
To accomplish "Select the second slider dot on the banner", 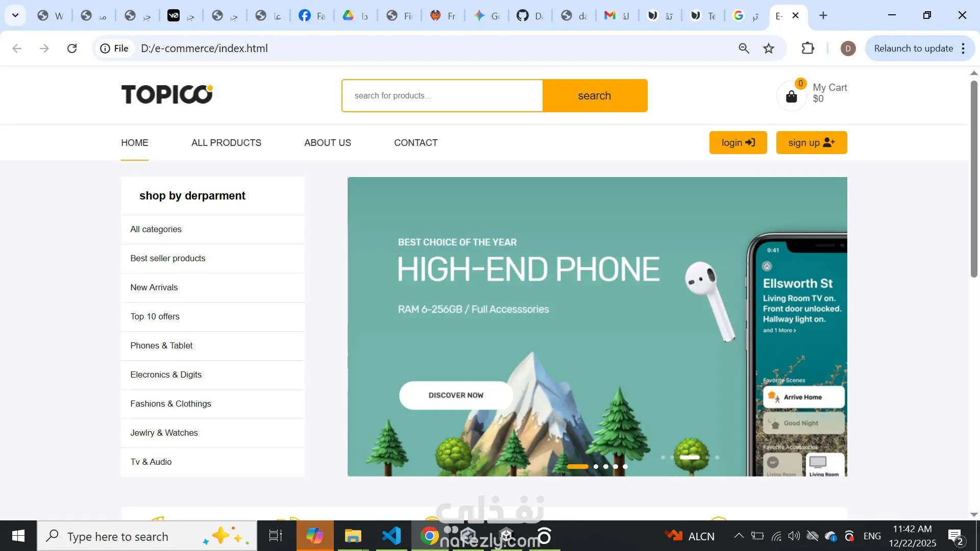I will pyautogui.click(x=596, y=466).
